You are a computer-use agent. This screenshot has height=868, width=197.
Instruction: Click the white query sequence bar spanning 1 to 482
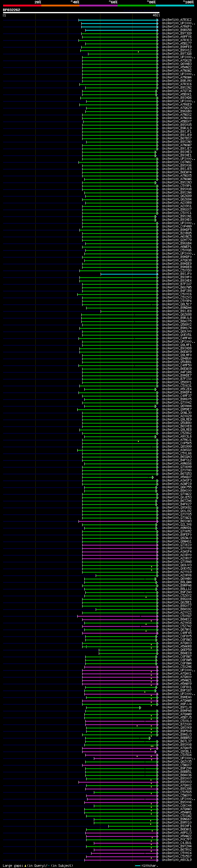81,13
